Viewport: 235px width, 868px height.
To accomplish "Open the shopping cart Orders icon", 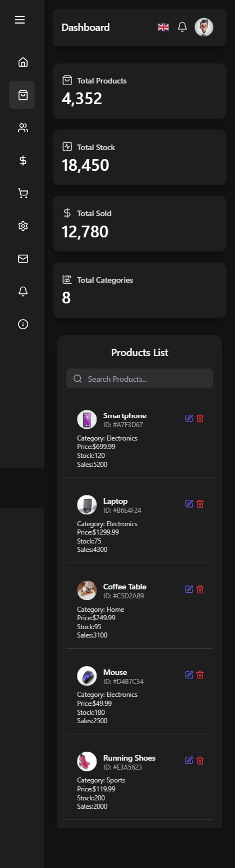I will tap(23, 193).
